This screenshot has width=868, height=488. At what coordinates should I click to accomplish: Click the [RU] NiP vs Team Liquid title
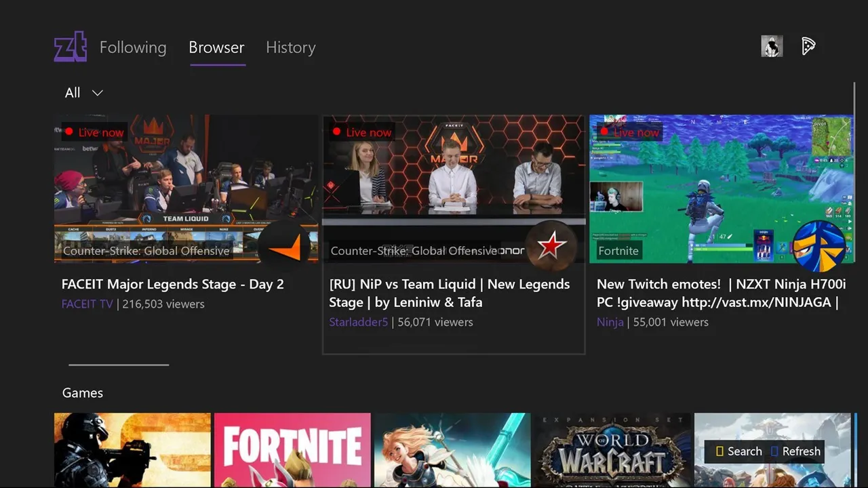(450, 293)
